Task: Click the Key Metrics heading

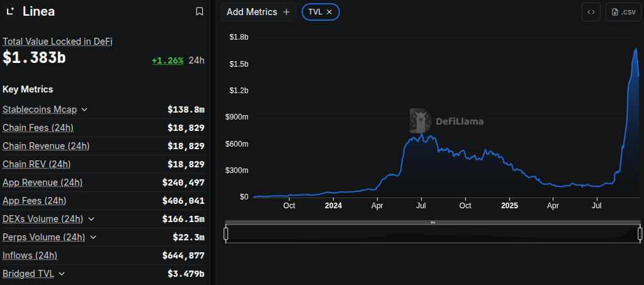Action: (28, 89)
